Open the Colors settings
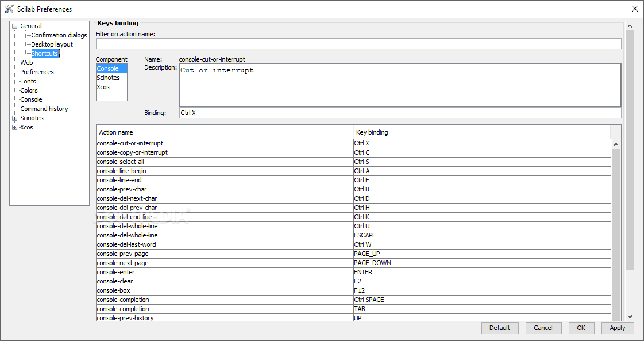The image size is (644, 341). point(29,90)
